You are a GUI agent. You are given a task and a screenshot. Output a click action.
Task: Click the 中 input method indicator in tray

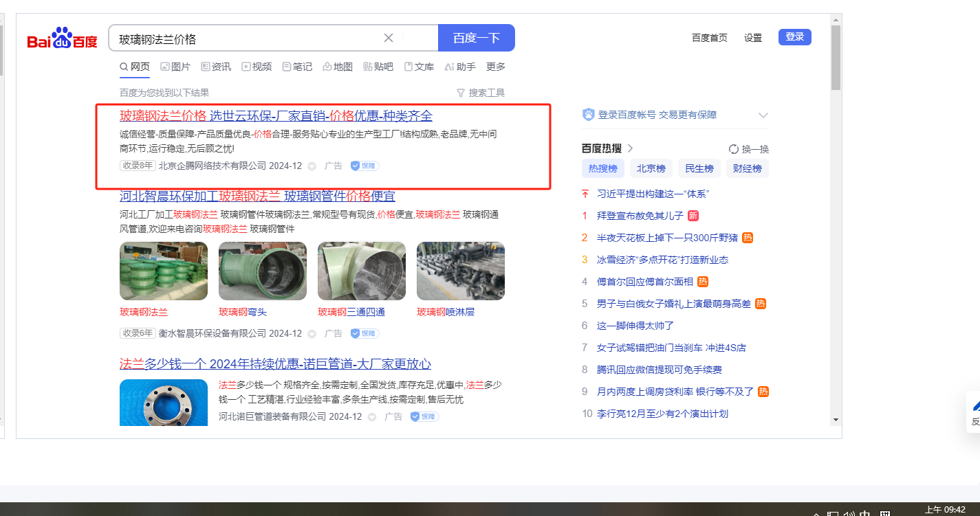[x=865, y=514]
